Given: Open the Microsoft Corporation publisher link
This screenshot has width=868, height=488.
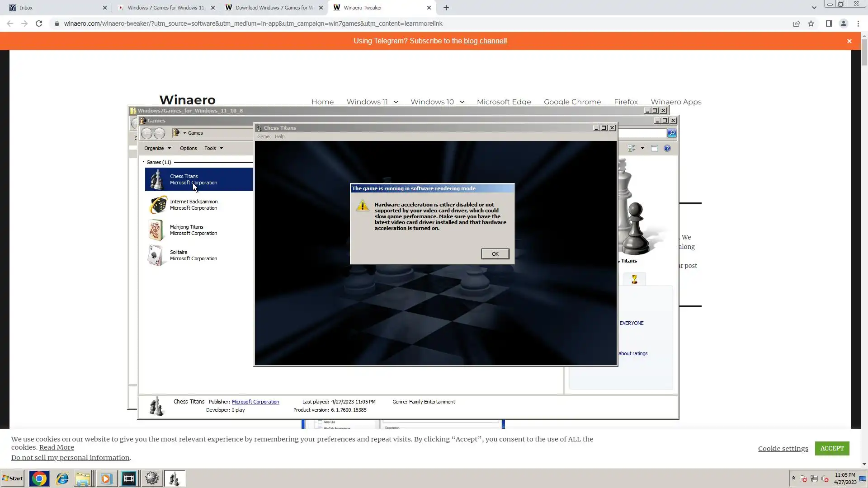Looking at the screenshot, I should coord(255,402).
